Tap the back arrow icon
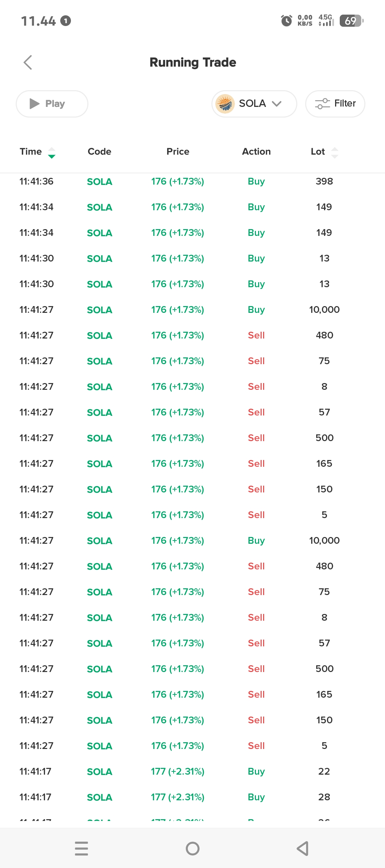This screenshot has width=385, height=868. pos(28,62)
